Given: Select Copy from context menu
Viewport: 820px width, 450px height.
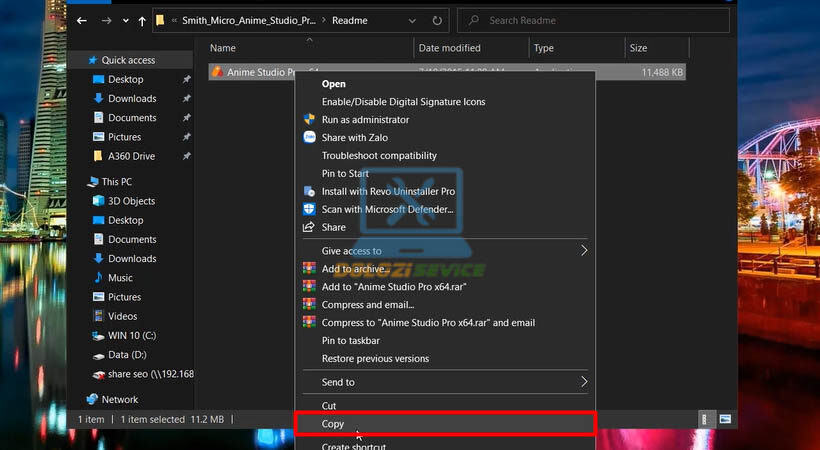Looking at the screenshot, I should coord(333,424).
